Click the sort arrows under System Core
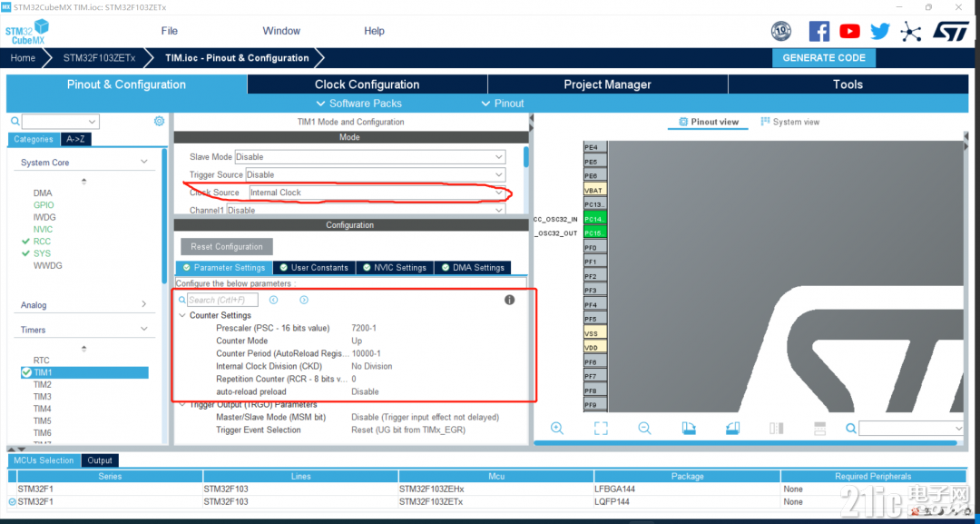 [x=83, y=182]
